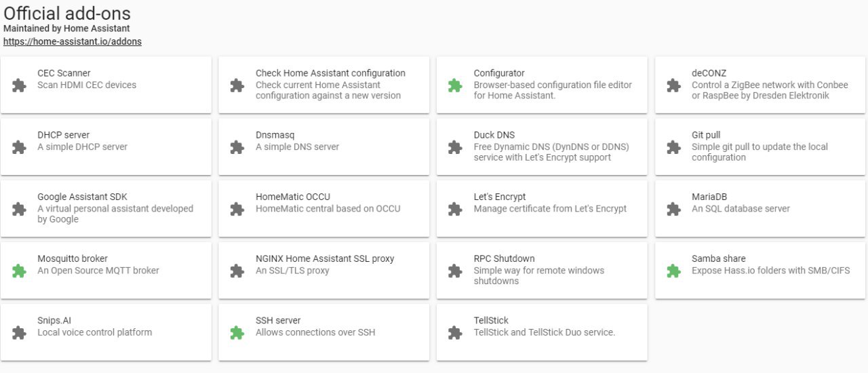The width and height of the screenshot is (868, 373).
Task: Click the green puzzle icon for Mosquitto broker
Action: [x=19, y=271]
